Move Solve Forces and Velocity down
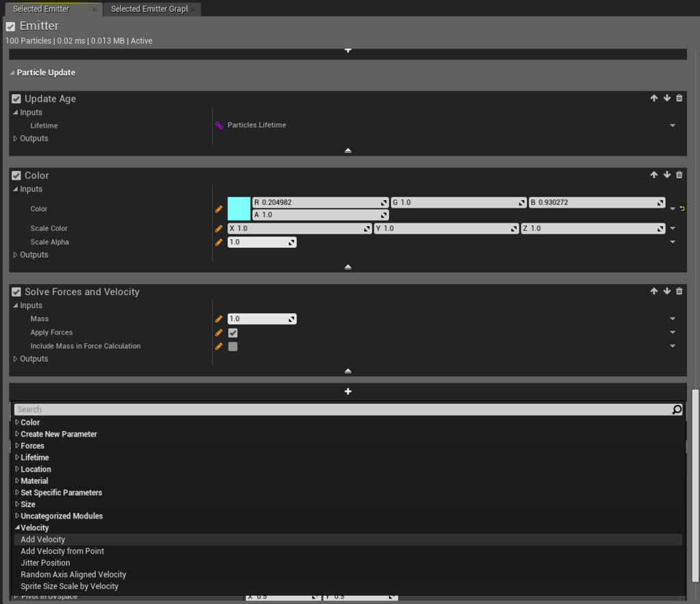 [667, 291]
